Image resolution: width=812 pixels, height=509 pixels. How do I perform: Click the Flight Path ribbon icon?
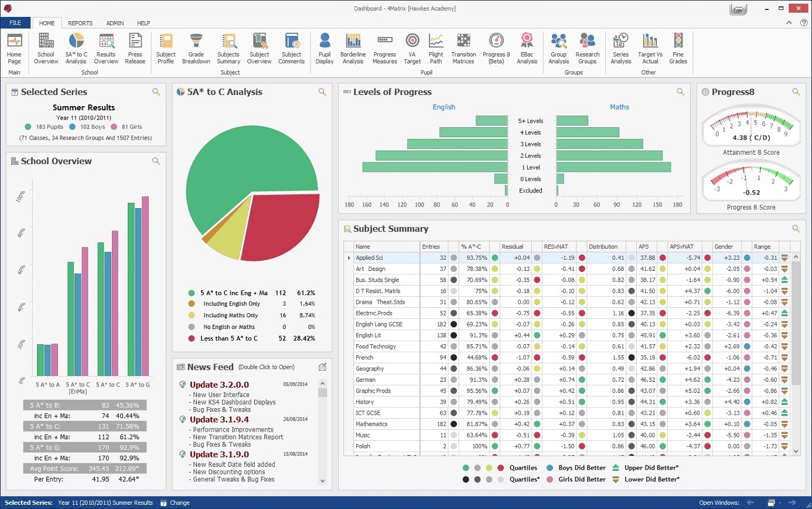click(435, 48)
